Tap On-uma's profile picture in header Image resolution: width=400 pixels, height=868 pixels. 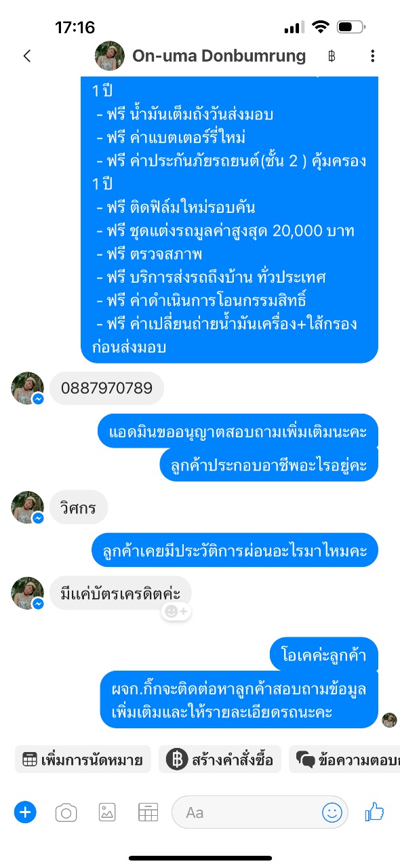(109, 56)
